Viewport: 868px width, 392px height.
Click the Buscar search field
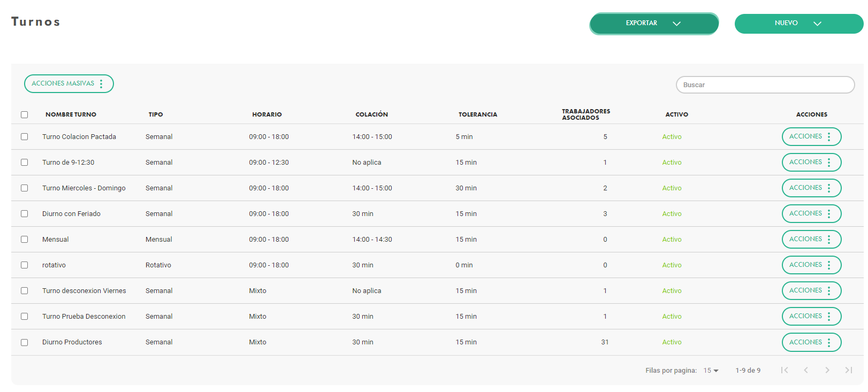[x=765, y=85]
